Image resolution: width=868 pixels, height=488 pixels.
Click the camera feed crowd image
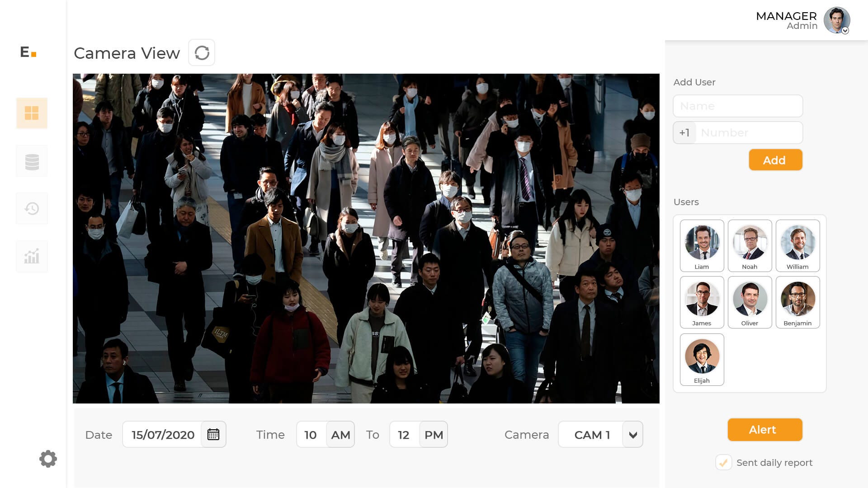tap(366, 239)
